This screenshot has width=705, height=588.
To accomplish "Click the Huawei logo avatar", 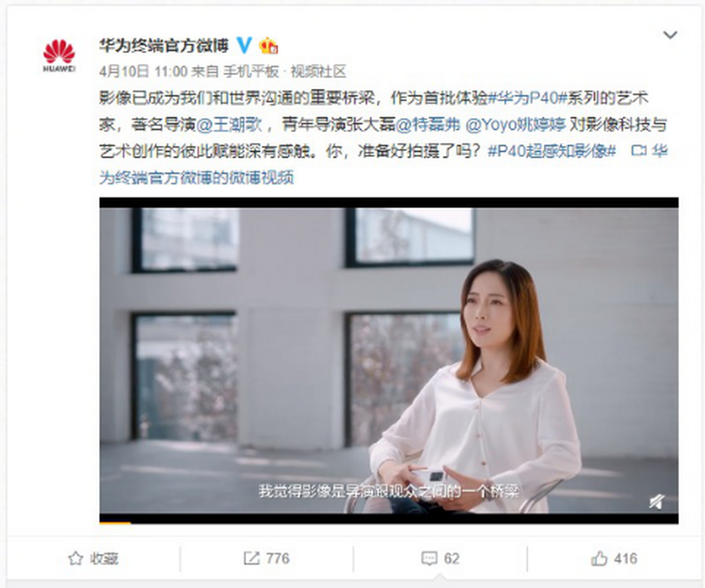I will click(59, 56).
